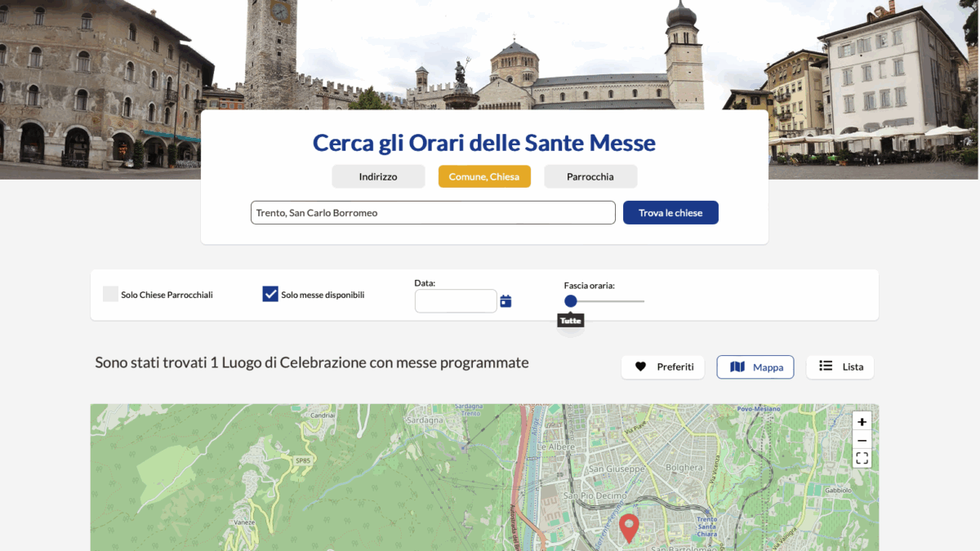Image resolution: width=980 pixels, height=551 pixels.
Task: Zoom out on the map with the minus icon
Action: [862, 440]
